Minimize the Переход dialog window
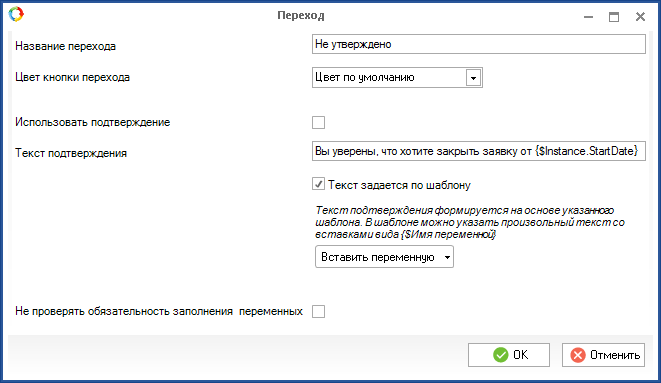This screenshot has width=661, height=383. coord(588,17)
